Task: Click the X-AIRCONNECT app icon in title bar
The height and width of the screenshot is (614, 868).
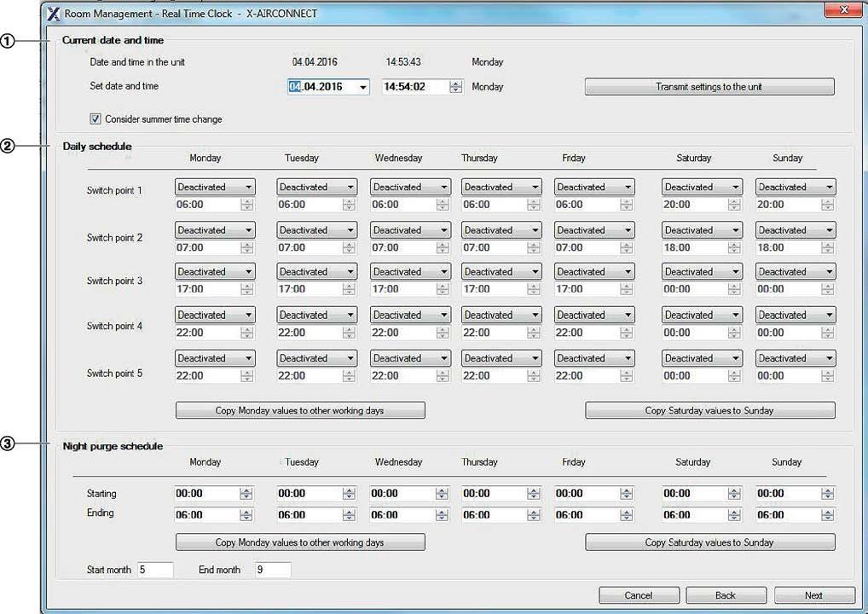Action: click(x=53, y=14)
